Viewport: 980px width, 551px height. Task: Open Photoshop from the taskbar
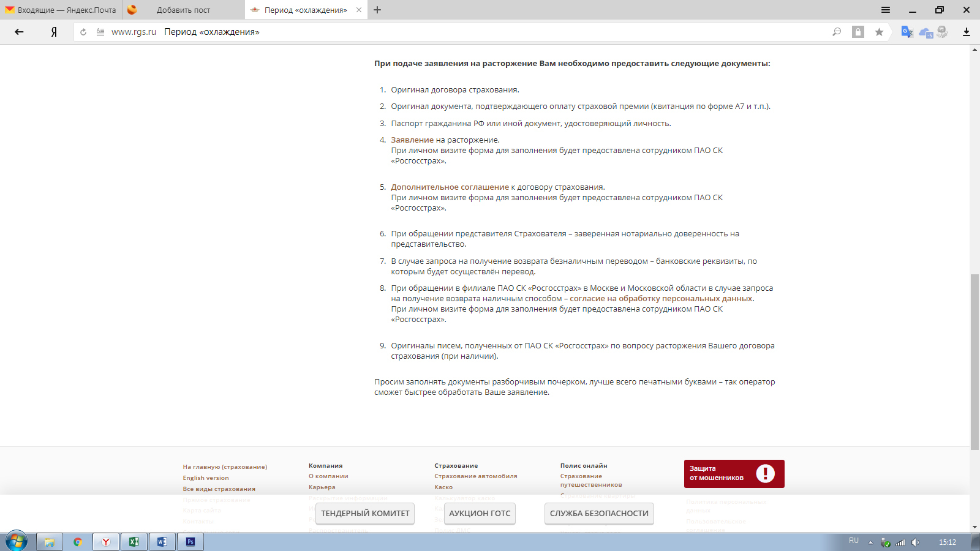(x=190, y=542)
